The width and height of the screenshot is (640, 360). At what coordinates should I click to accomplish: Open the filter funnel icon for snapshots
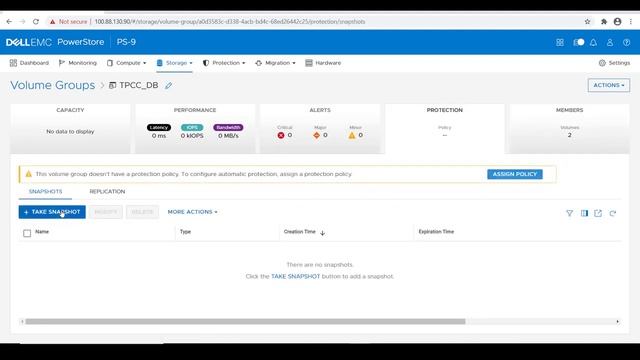click(569, 213)
